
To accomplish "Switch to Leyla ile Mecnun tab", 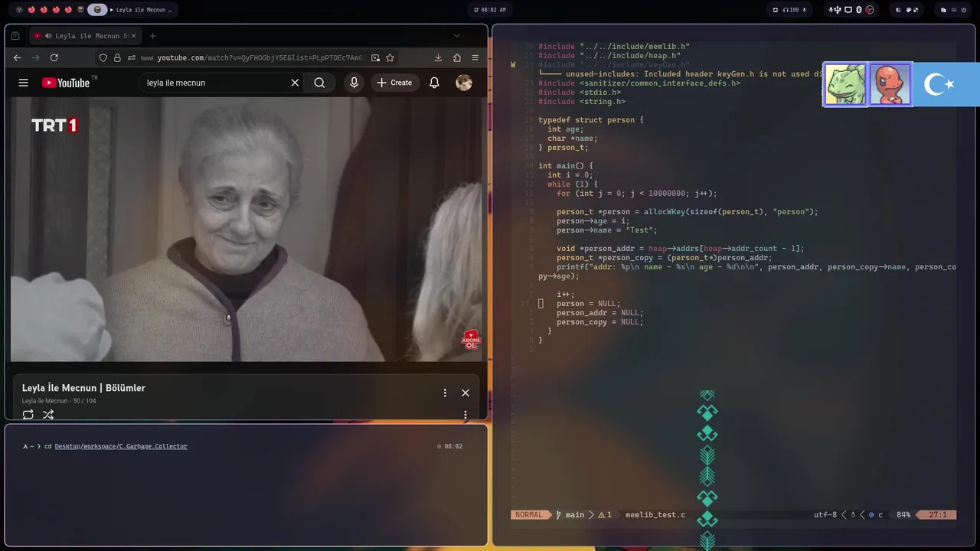I will pyautogui.click(x=87, y=36).
